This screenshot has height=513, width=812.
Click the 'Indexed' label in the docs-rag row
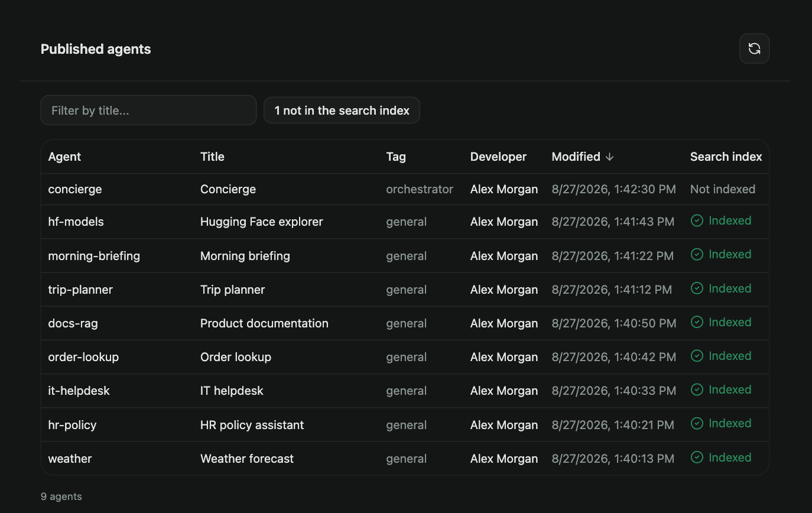click(x=730, y=322)
